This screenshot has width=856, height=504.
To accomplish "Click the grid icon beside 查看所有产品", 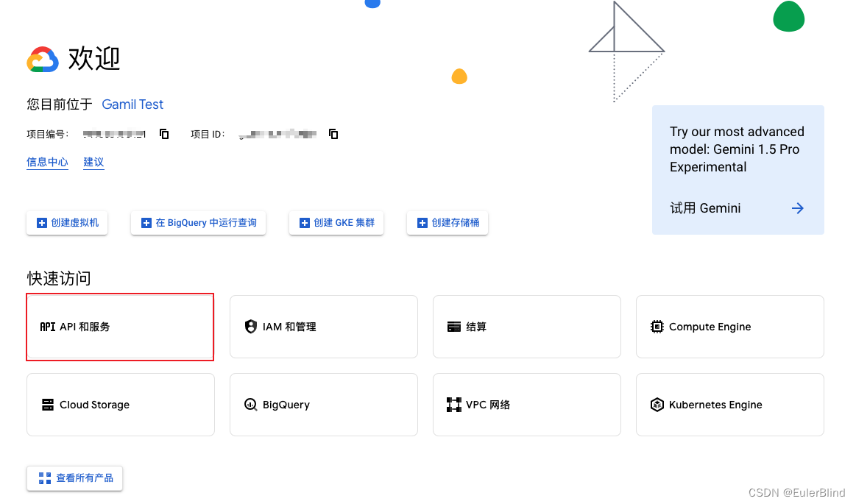I will pos(45,478).
